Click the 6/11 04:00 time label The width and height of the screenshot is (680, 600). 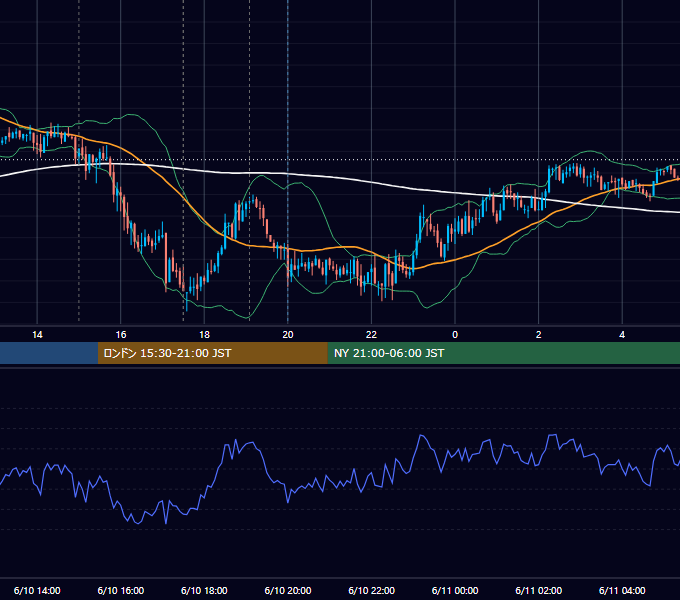(x=622, y=590)
